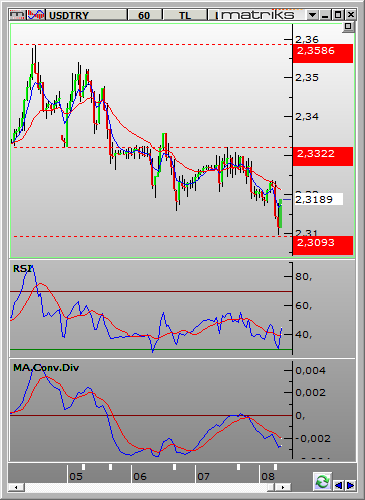Open the chart indicator wave icon
This screenshot has width=365, height=500.
point(36,15)
